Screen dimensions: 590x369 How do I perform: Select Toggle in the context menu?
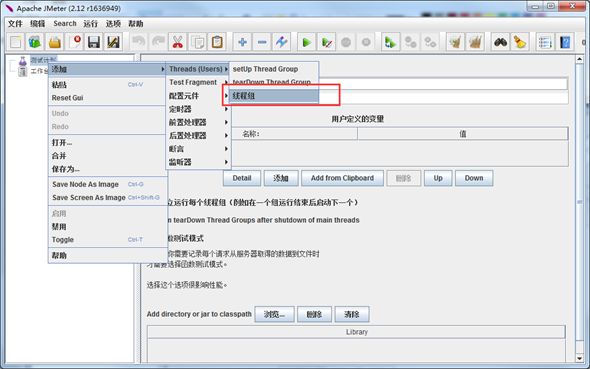click(x=107, y=240)
